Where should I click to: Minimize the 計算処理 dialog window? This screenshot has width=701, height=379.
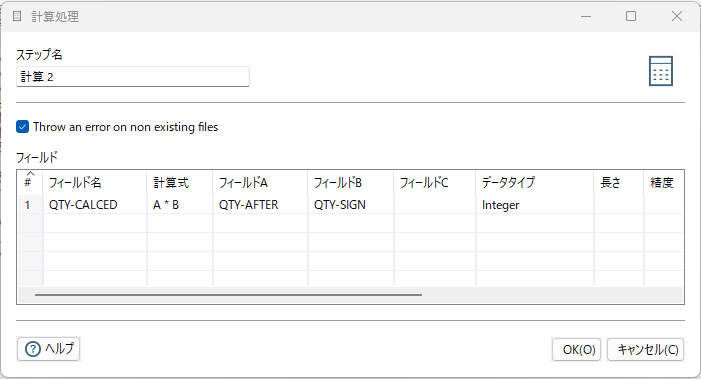click(x=586, y=17)
